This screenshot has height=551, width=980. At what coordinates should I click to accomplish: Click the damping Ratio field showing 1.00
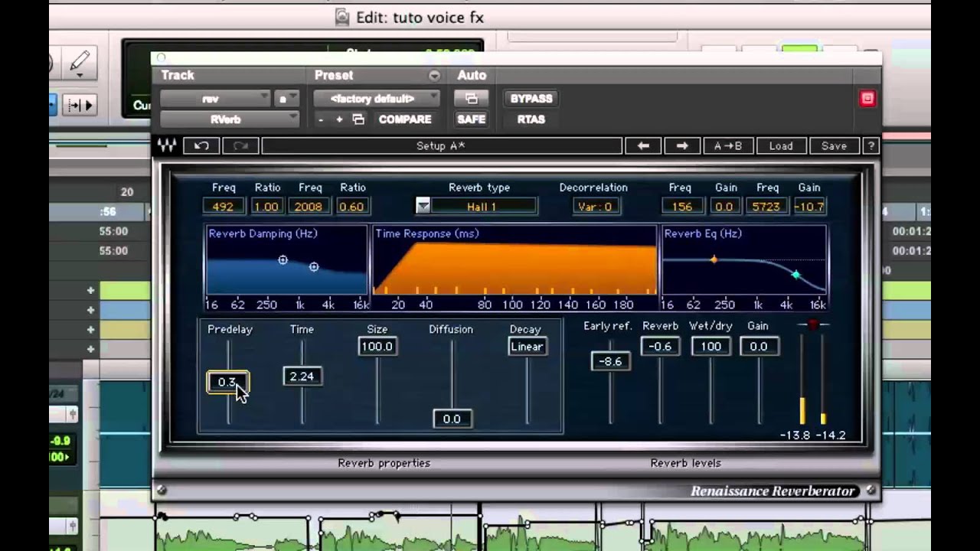[x=267, y=206]
